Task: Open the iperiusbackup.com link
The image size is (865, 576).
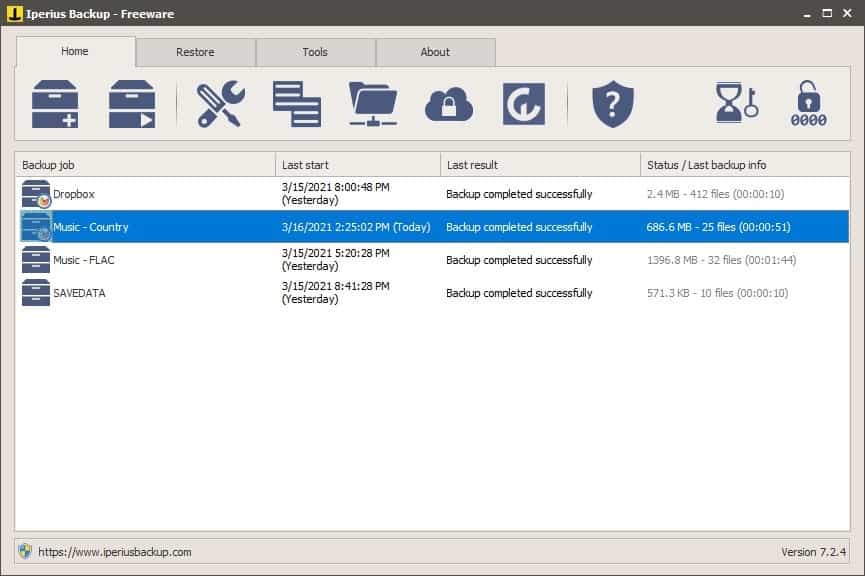Action: click(115, 552)
